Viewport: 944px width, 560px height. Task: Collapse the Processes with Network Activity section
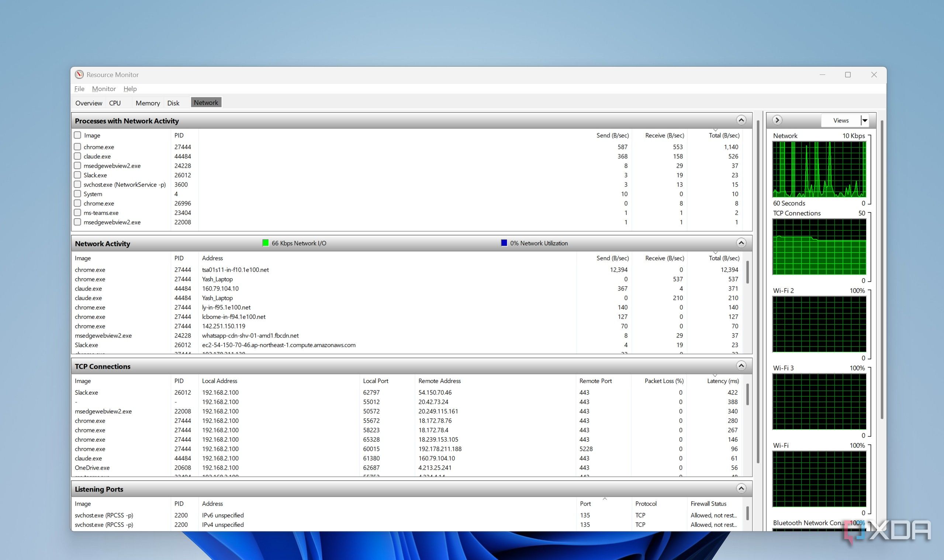point(741,120)
